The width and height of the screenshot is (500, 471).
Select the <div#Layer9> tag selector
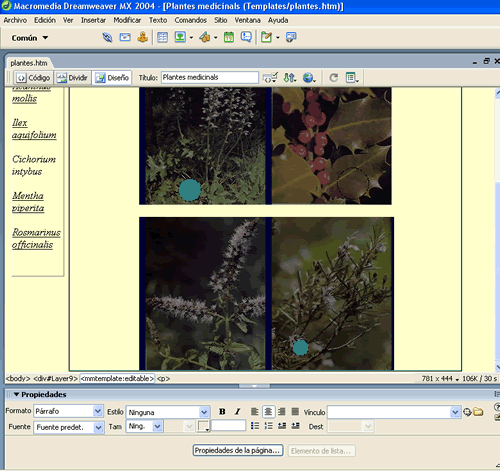56,379
